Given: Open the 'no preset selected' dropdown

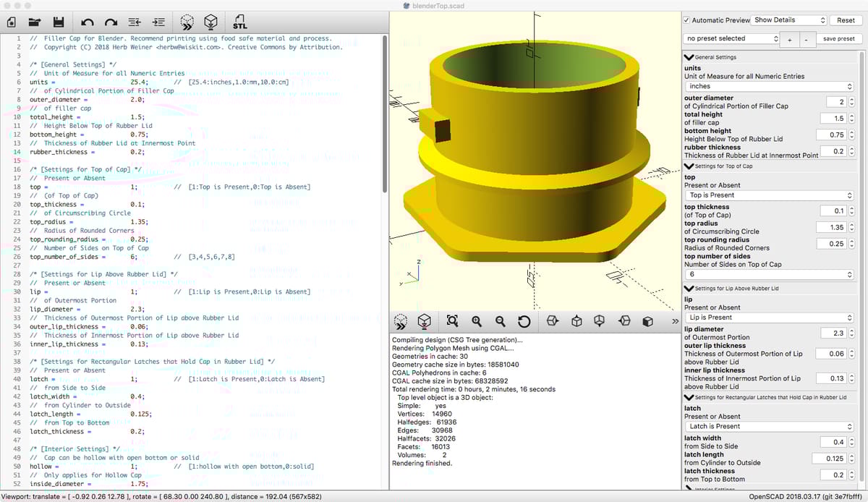Looking at the screenshot, I should tap(731, 38).
